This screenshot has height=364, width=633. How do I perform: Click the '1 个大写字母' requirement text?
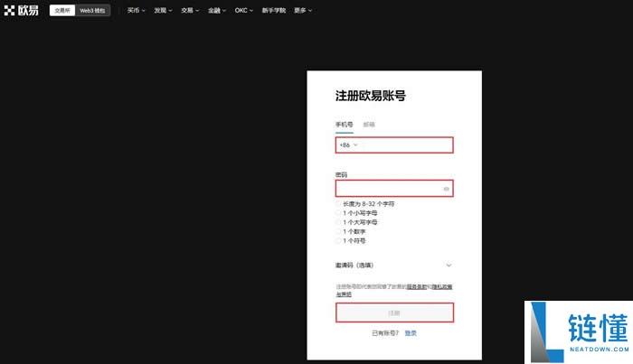[x=360, y=222]
